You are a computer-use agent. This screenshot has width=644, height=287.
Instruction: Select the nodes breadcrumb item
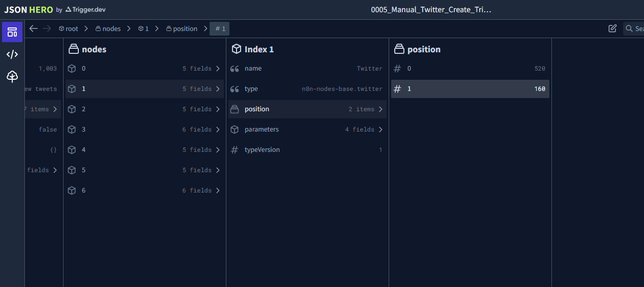pos(108,29)
